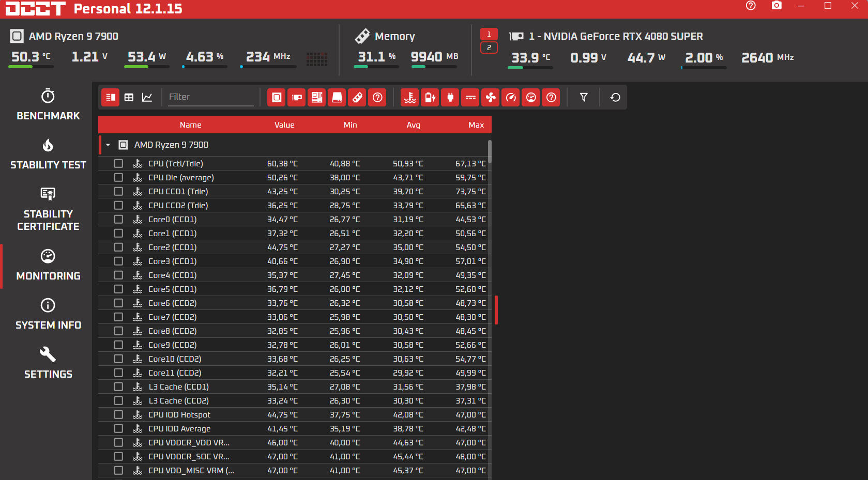868x480 pixels.
Task: Toggle the storage drive hardware filter icon
Action: 337,97
